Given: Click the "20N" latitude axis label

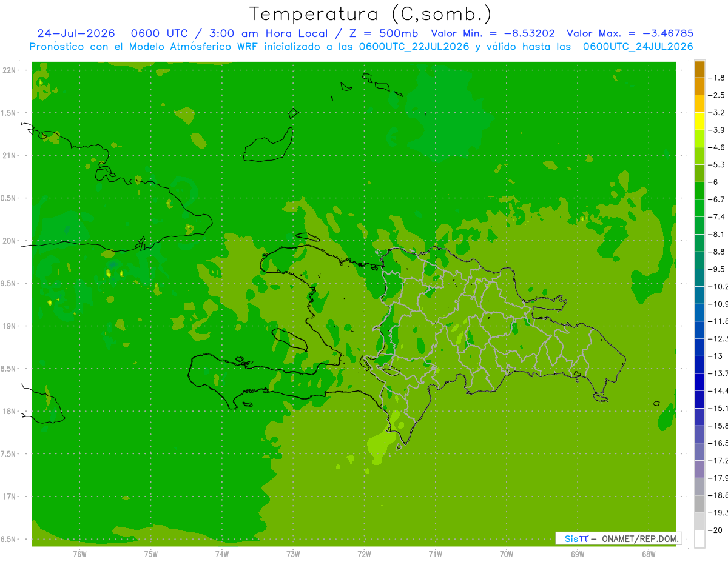Looking at the screenshot, I should tap(10, 241).
